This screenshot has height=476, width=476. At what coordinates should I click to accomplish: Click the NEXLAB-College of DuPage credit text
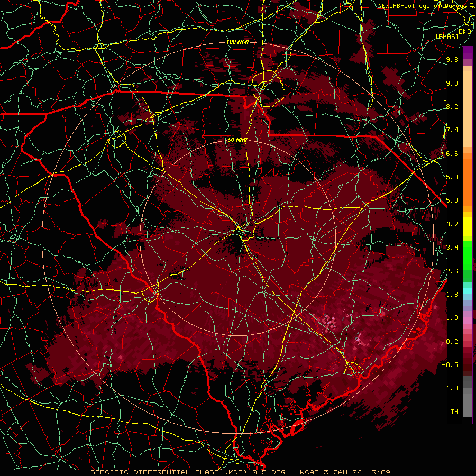point(427,6)
